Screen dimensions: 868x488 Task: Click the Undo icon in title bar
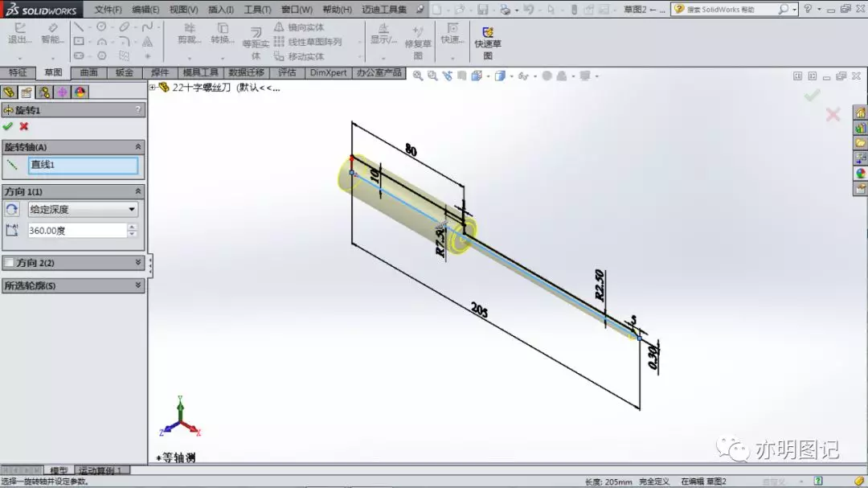tap(529, 10)
